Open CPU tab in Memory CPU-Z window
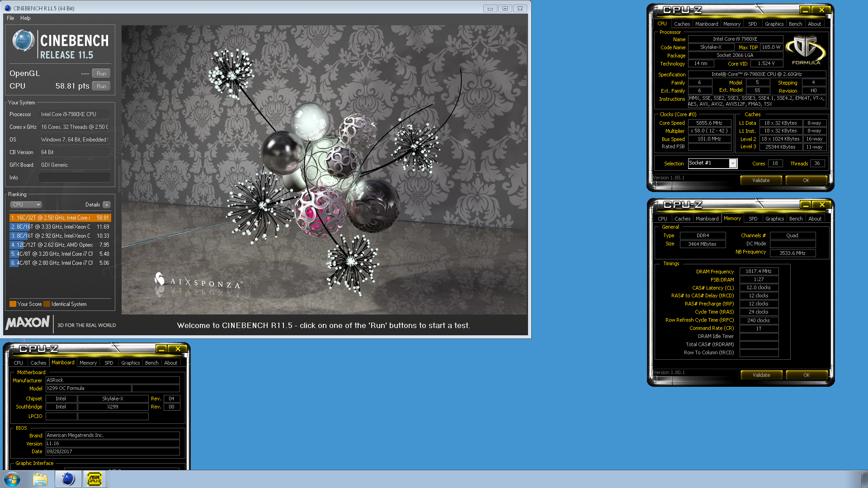This screenshot has width=868, height=488. click(x=662, y=219)
